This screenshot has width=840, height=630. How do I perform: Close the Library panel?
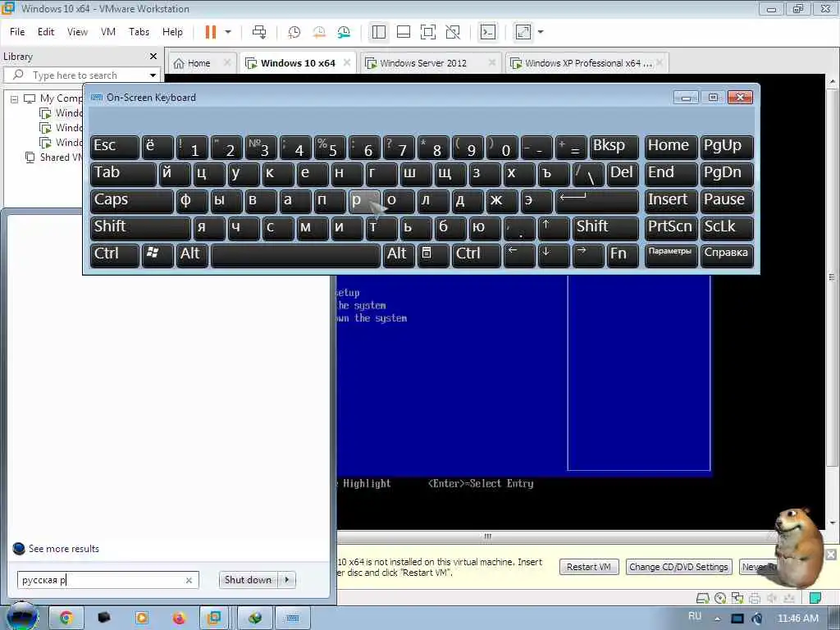click(153, 57)
